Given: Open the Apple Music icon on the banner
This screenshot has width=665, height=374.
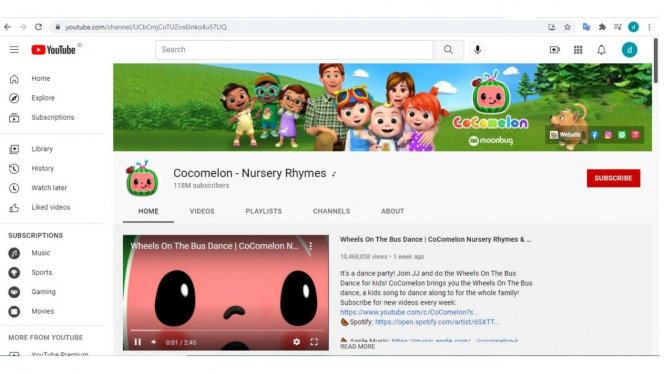Looking at the screenshot, I should coord(635,135).
